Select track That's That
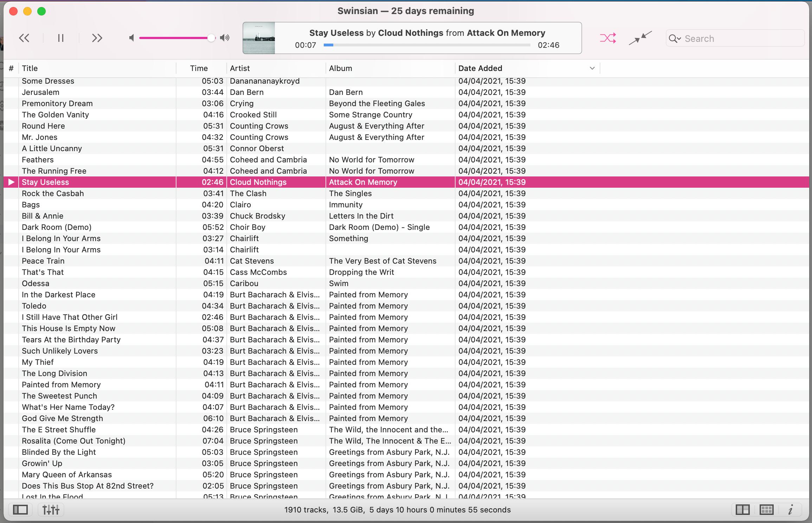This screenshot has width=812, height=523. (406, 272)
